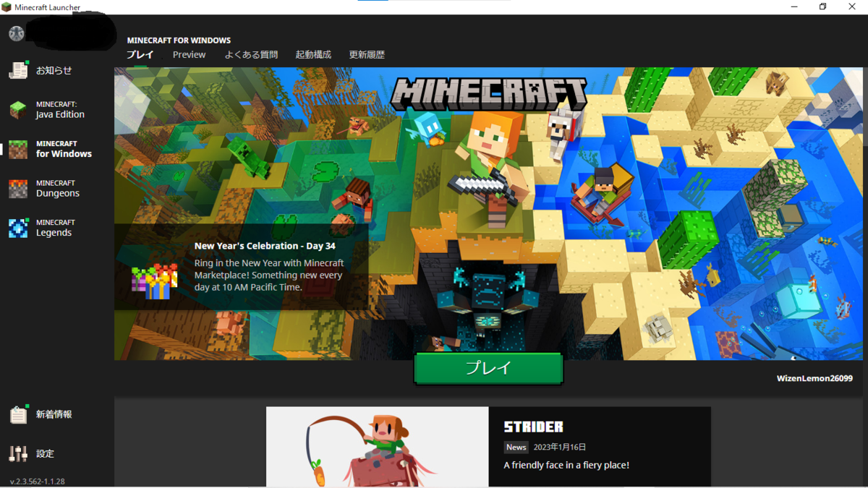Open Minecraft Dungeons icon in sidebar
868x488 pixels.
[18, 189]
